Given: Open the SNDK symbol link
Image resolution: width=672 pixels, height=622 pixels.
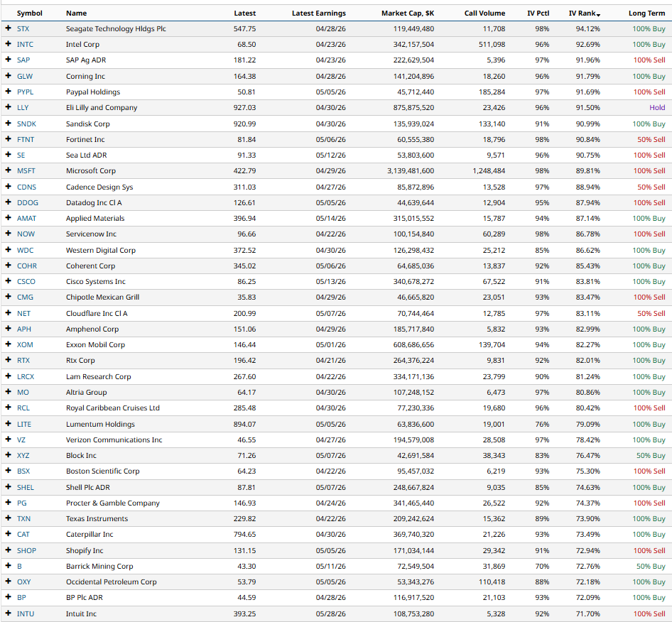Looking at the screenshot, I should [26, 124].
